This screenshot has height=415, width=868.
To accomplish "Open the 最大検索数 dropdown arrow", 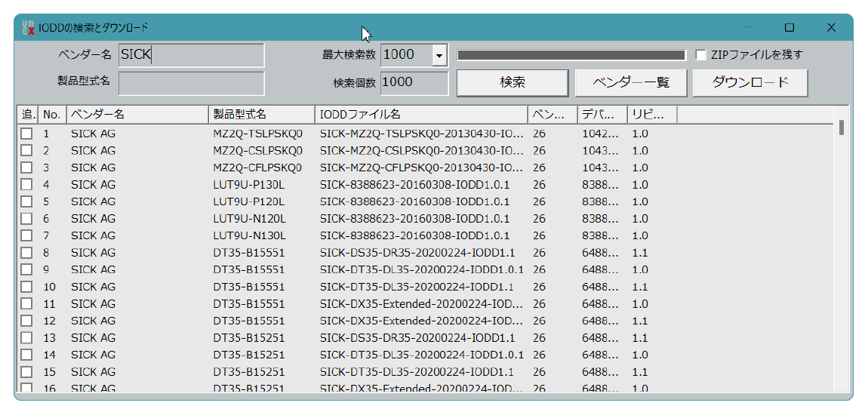I will (439, 55).
